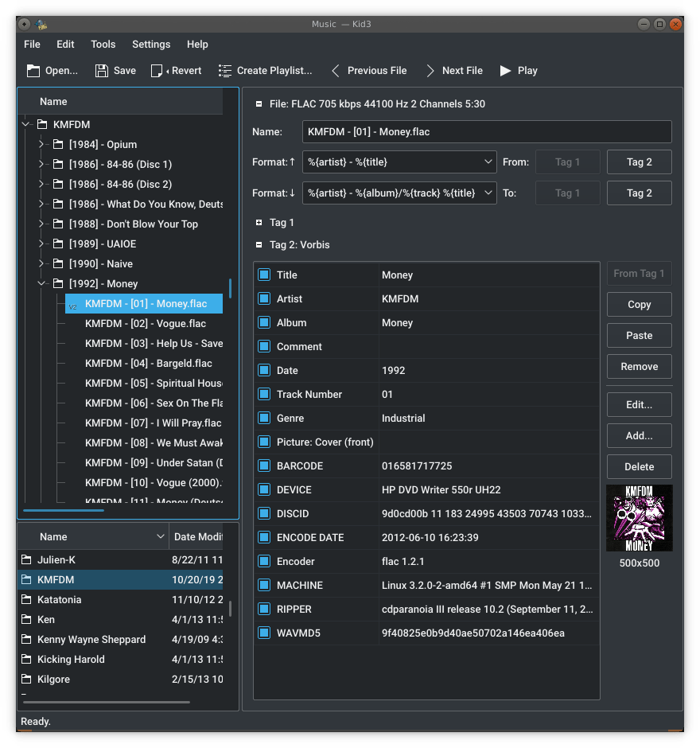Click the Kilgore folder icon
The width and height of the screenshot is (700, 748).
27,679
